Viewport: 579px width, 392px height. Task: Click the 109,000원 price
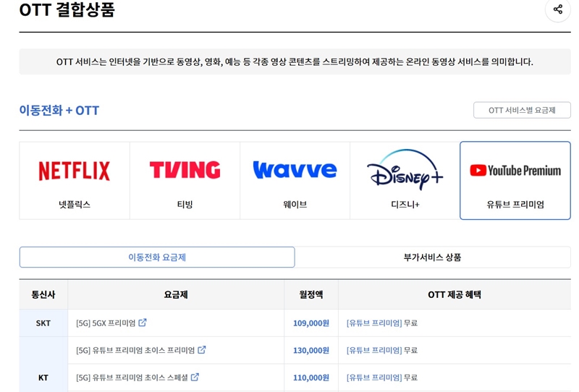pos(311,323)
